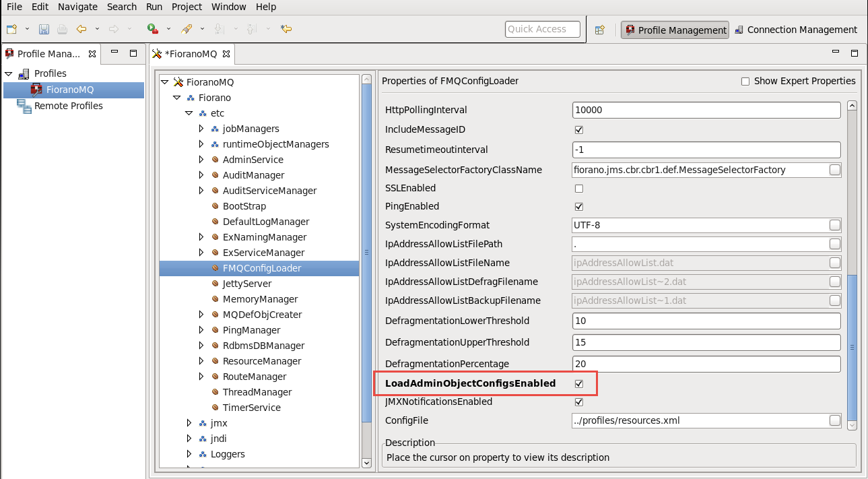Close the *FioranoMQ editor tab
The image size is (868, 479).
click(226, 53)
